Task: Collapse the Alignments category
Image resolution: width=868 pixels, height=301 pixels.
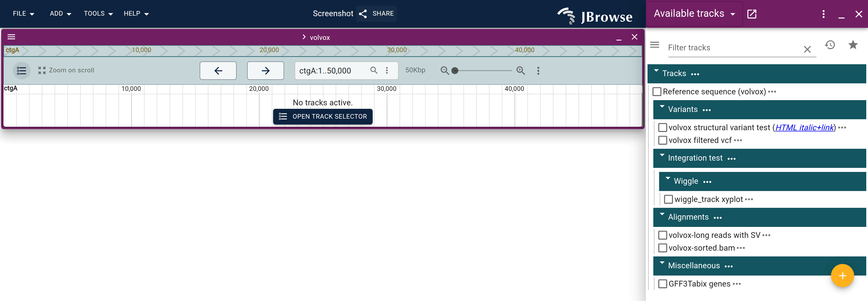Action: click(662, 214)
